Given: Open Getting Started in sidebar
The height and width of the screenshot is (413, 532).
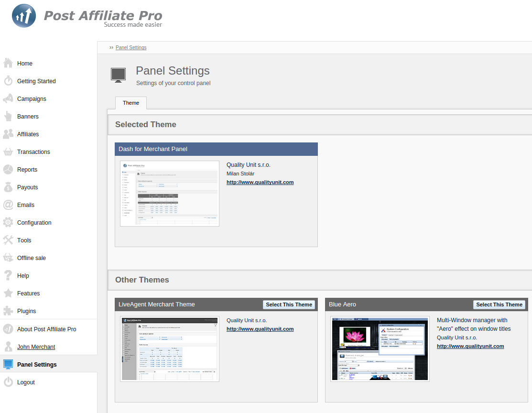Looking at the screenshot, I should click(x=36, y=81).
